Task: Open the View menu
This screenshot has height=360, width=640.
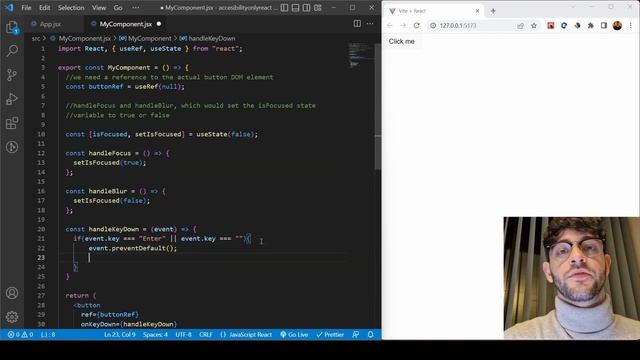Action: (99, 8)
